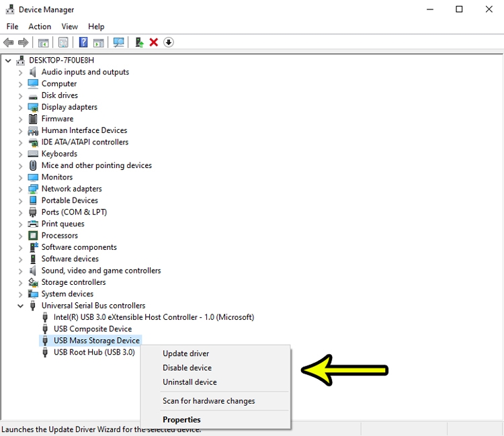Click the Device Manager title bar icon
This screenshot has height=436, width=504.
10,9
